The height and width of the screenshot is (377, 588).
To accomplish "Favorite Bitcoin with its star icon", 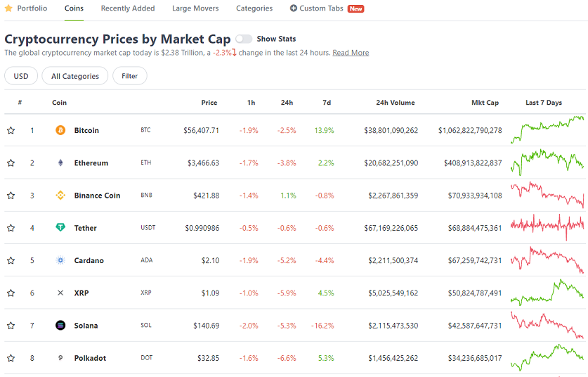I will click(11, 130).
